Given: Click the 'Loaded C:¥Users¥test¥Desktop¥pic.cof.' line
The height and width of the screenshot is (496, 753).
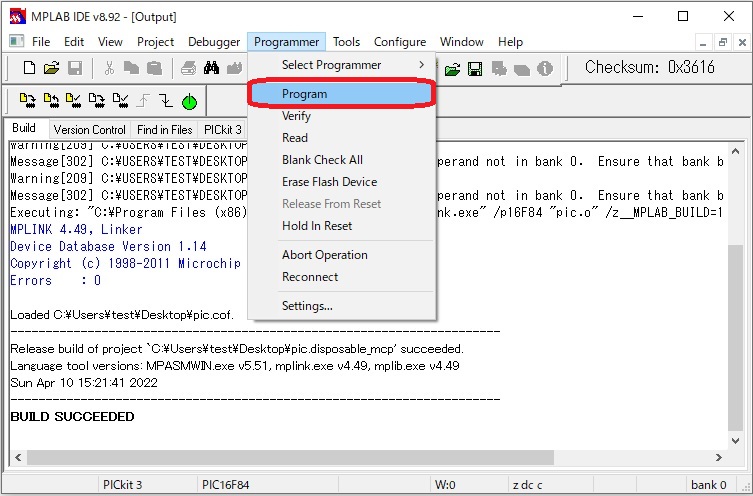Looking at the screenshot, I should point(122,315).
